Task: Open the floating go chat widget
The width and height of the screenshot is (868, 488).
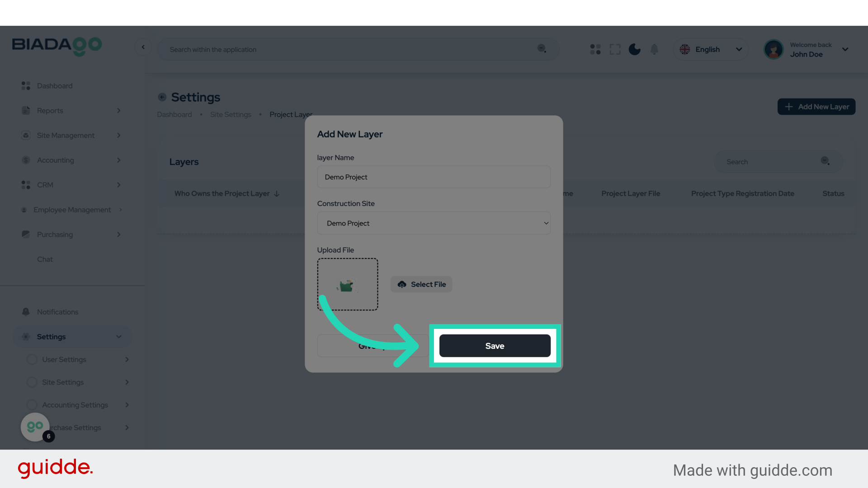Action: tap(35, 427)
